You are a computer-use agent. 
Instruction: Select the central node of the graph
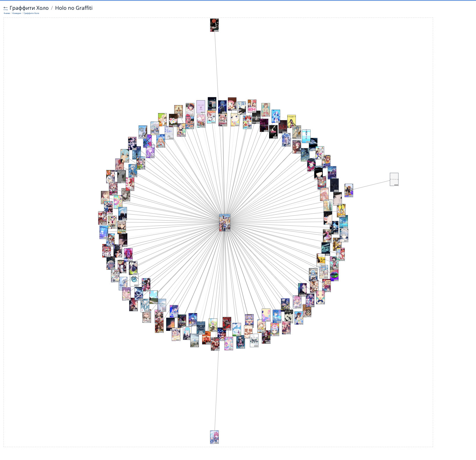point(225,223)
